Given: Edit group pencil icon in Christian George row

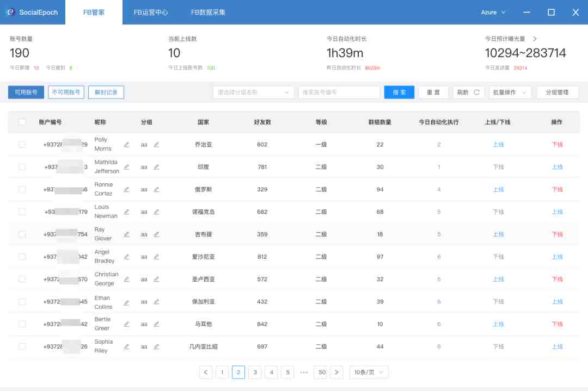Looking at the screenshot, I should coord(156,280).
